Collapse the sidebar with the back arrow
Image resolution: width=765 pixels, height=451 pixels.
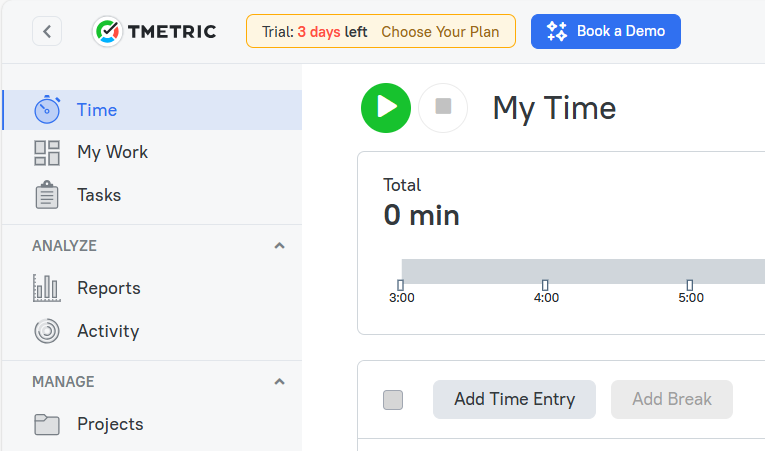pos(47,31)
